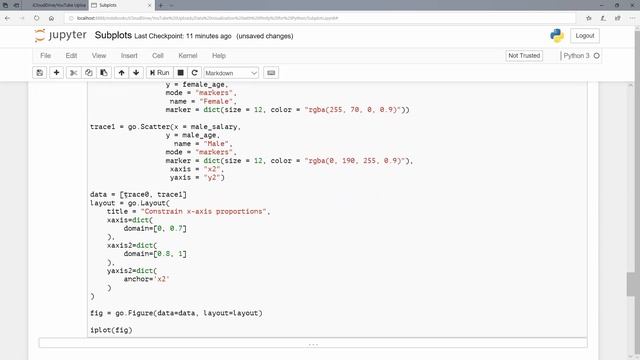Click the Python logo icon

point(557,36)
